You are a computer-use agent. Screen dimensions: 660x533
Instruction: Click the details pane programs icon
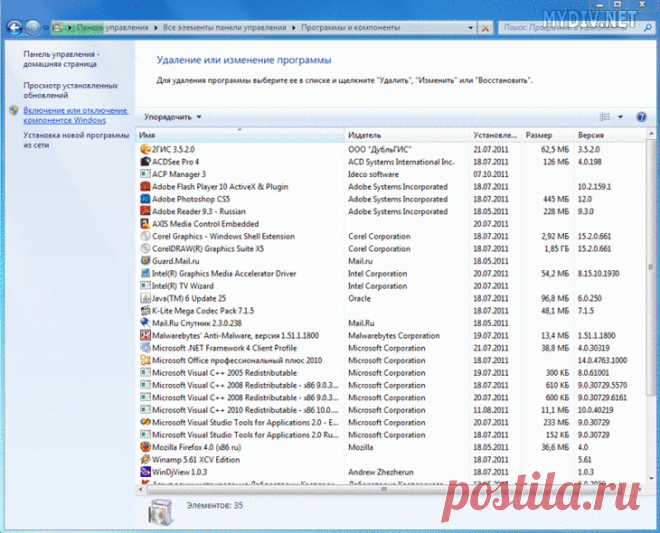click(x=160, y=512)
